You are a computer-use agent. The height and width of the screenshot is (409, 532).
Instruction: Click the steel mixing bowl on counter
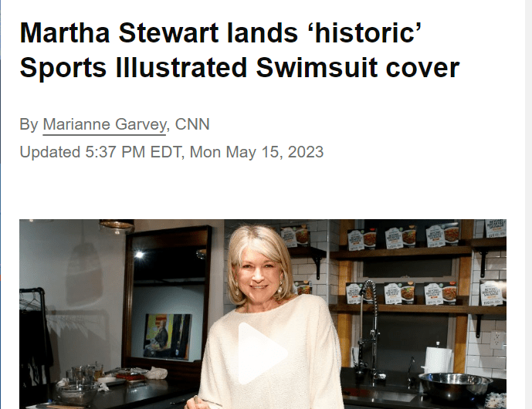[455, 386]
